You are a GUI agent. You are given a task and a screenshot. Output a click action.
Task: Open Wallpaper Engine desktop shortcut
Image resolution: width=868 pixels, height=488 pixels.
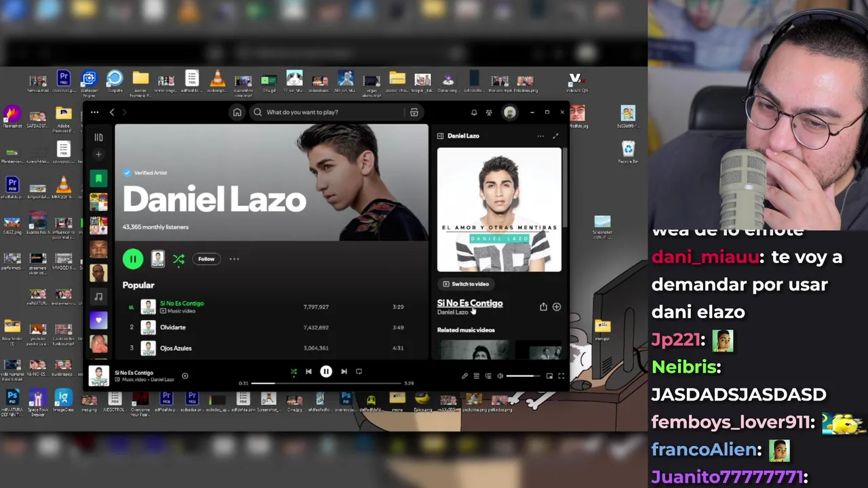(89, 83)
